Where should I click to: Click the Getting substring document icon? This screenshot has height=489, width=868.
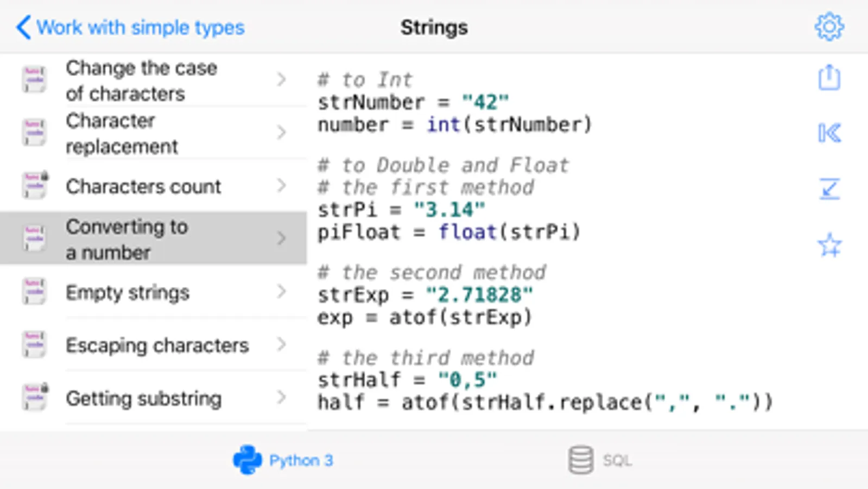tap(35, 398)
